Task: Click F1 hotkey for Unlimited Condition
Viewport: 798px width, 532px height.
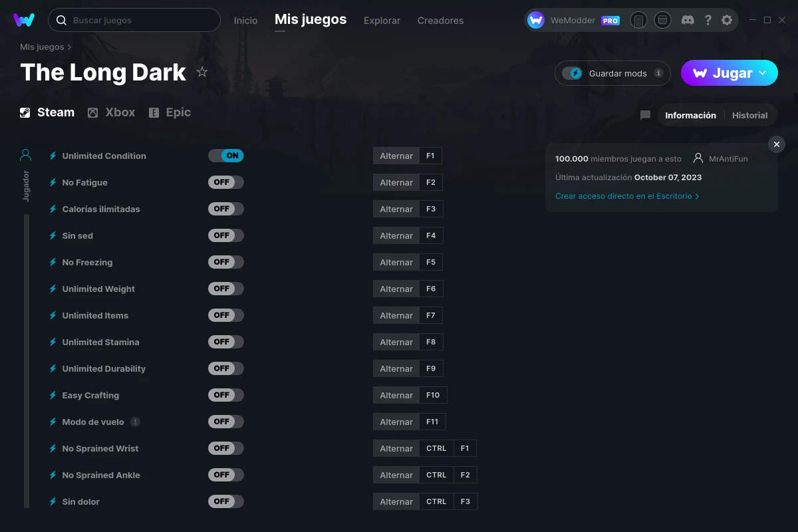Action: (x=430, y=156)
